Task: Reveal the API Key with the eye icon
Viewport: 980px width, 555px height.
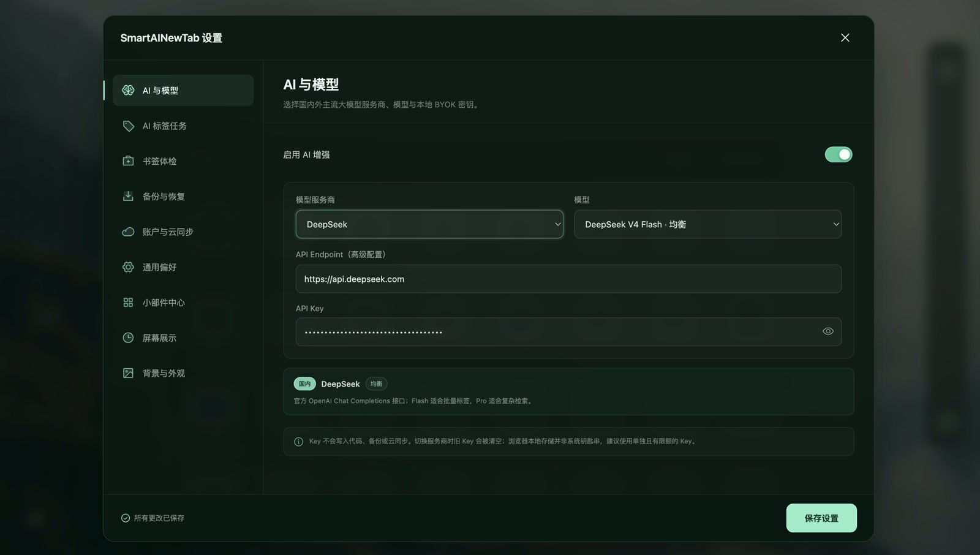Action: pos(828,331)
